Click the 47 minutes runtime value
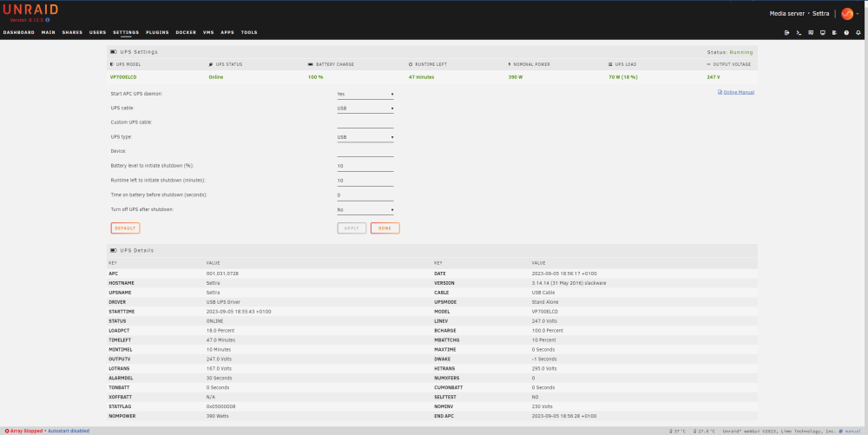The width and height of the screenshot is (868, 435). point(421,77)
